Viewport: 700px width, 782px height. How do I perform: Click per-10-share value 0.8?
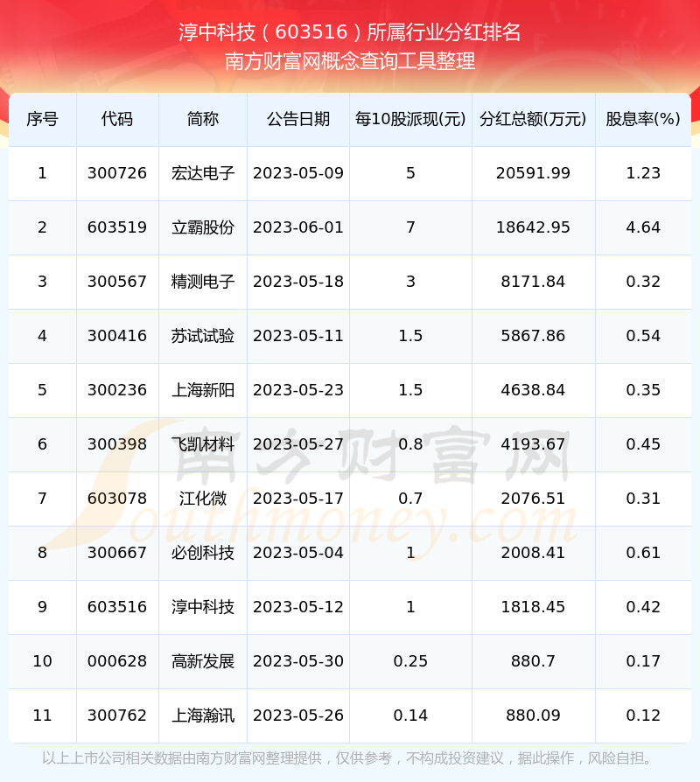click(x=410, y=444)
